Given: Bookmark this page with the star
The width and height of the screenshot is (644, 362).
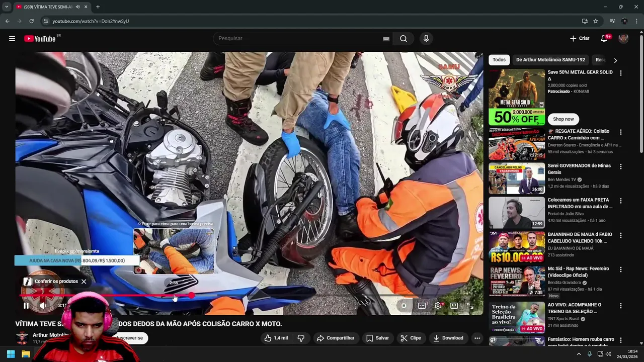Looking at the screenshot, I should coord(596,21).
